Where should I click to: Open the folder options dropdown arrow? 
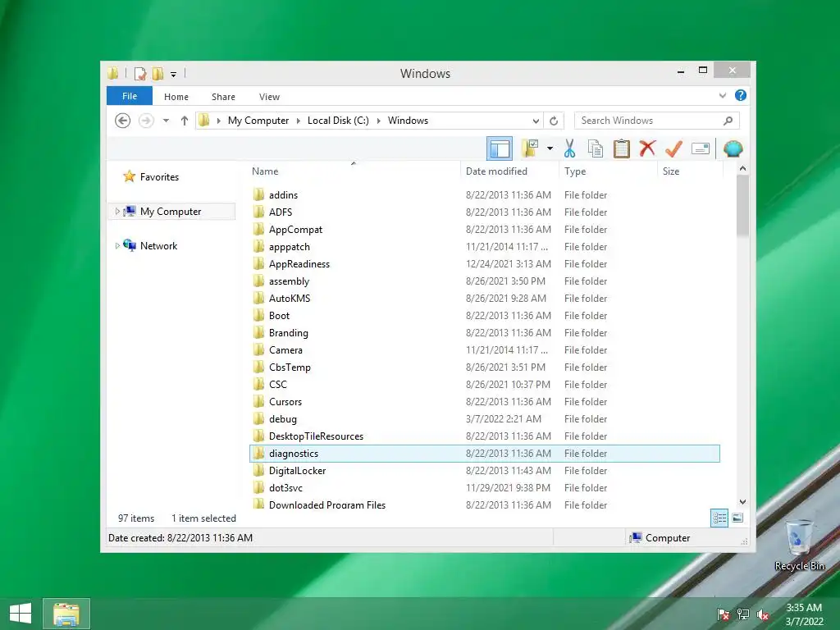click(x=550, y=148)
